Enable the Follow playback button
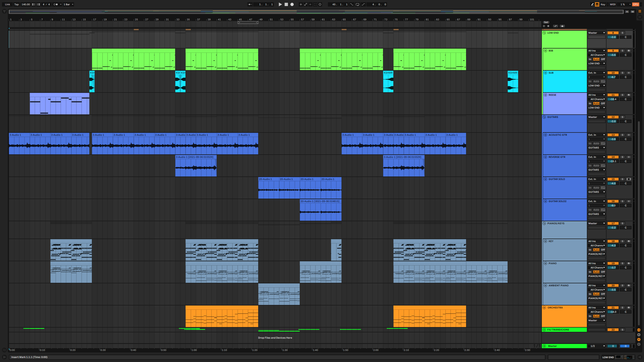Screen dimensions: 644x362 pyautogui.click(x=250, y=4)
